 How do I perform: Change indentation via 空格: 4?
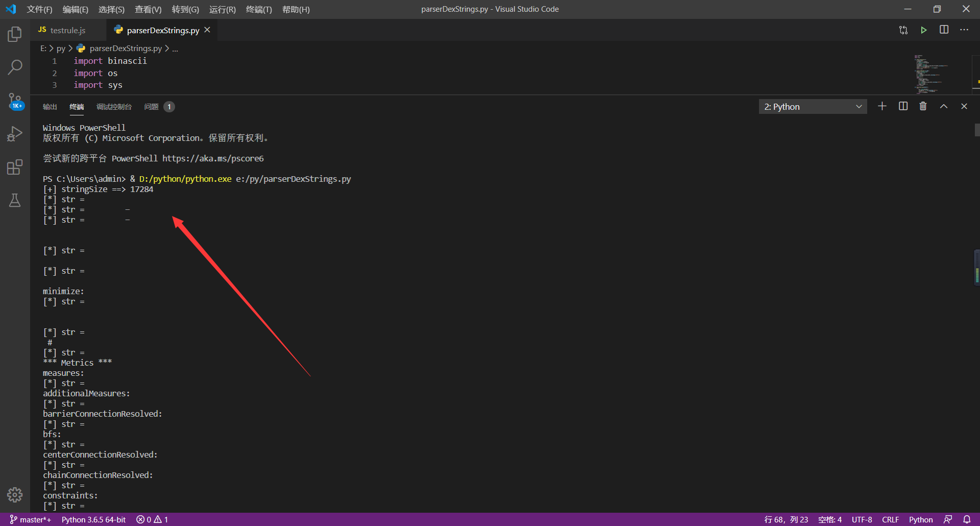pyautogui.click(x=830, y=519)
